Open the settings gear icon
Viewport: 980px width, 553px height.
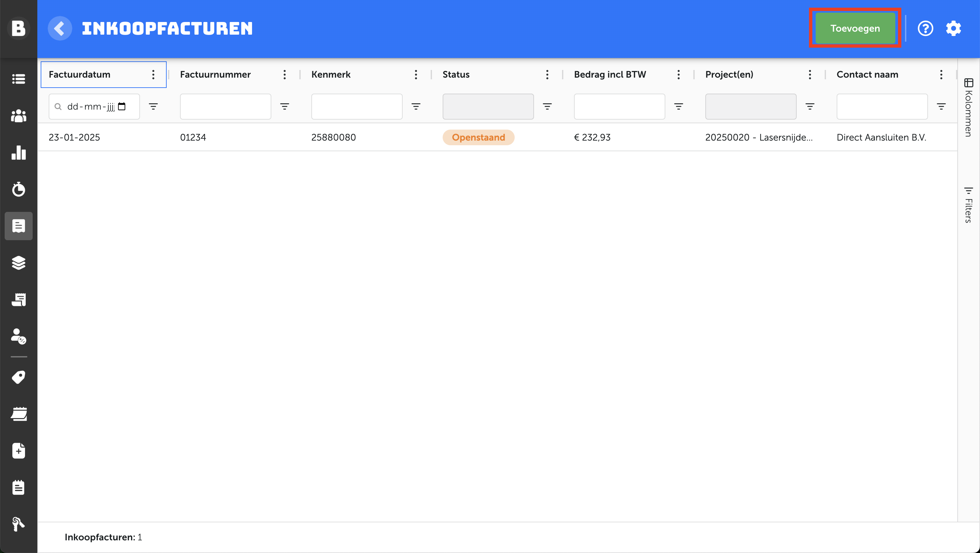point(953,29)
